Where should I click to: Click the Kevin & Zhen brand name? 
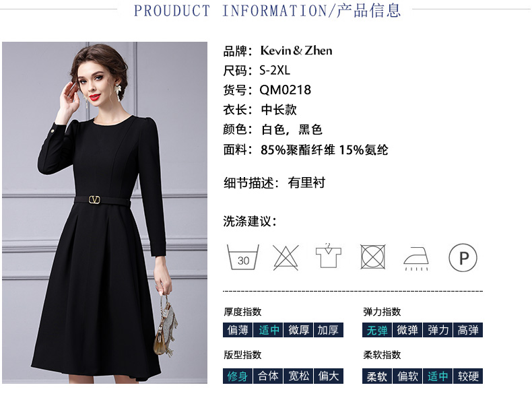point(296,50)
